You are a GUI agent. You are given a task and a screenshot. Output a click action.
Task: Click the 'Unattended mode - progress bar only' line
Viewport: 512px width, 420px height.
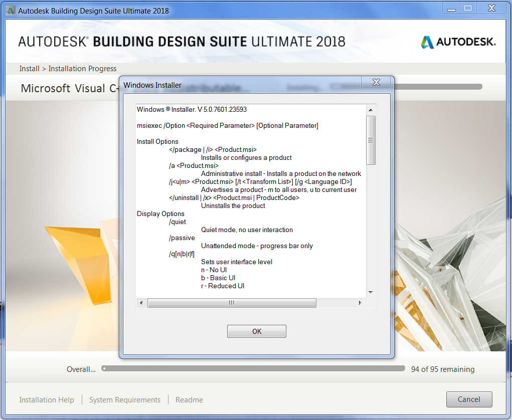coord(257,246)
